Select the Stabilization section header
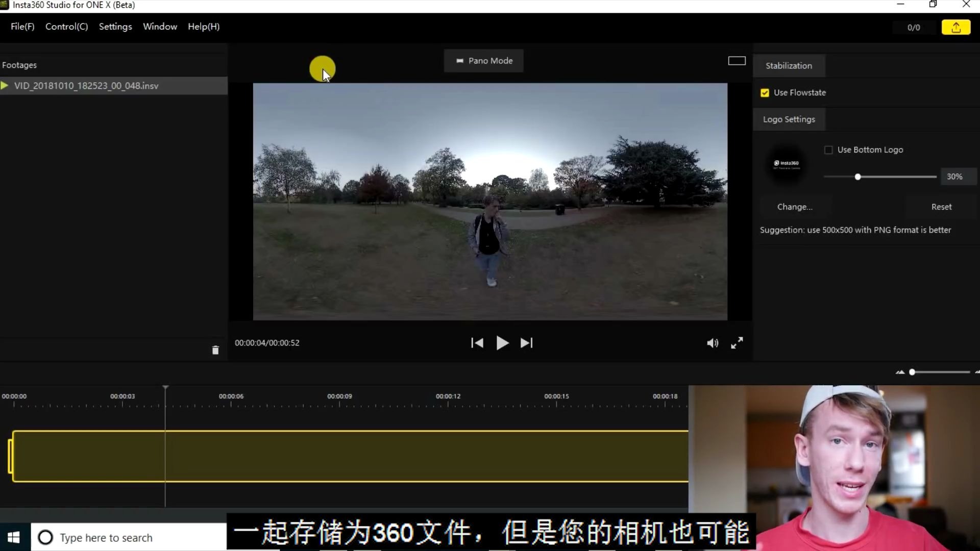Screen dimensions: 980x551 point(789,66)
